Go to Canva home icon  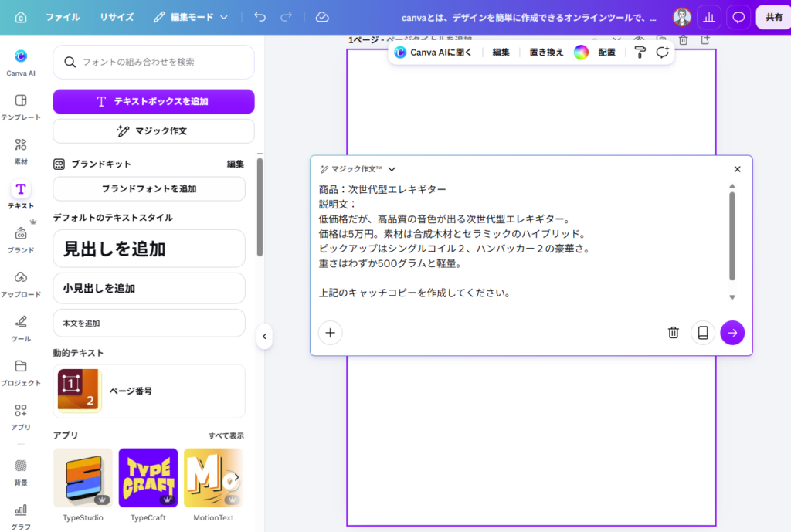point(21,18)
